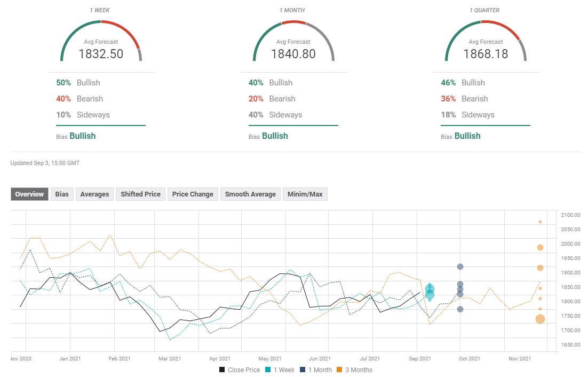588x377 pixels.
Task: Click the largest orange bubble near 1750
Action: [x=540, y=319]
